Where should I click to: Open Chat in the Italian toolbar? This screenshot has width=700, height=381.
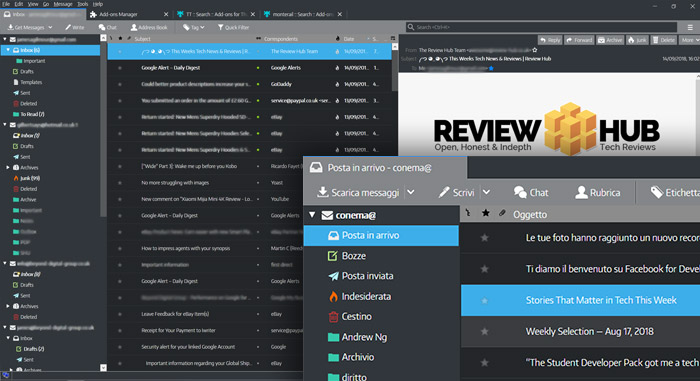coord(531,193)
